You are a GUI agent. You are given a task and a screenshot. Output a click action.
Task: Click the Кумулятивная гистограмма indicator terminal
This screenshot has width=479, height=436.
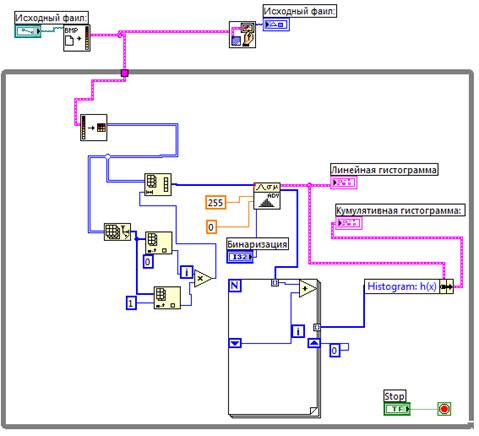point(348,223)
